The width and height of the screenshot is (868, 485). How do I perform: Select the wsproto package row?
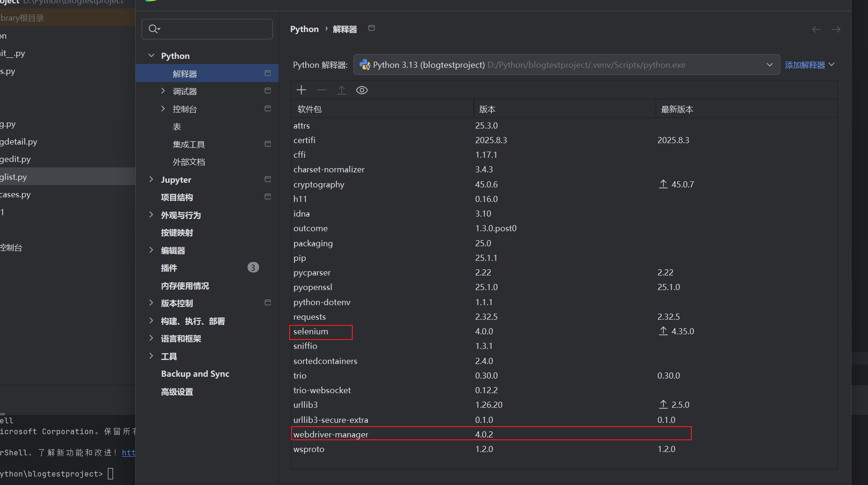pyautogui.click(x=564, y=449)
